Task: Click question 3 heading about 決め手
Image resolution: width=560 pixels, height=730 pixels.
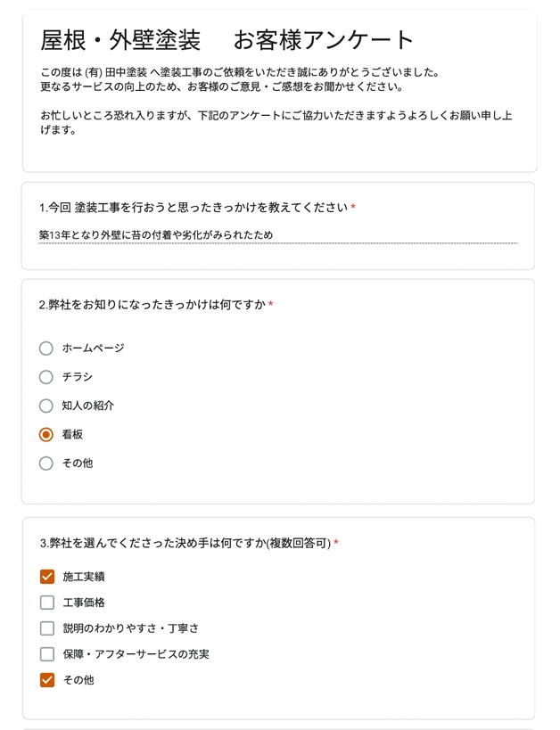Action: click(185, 543)
